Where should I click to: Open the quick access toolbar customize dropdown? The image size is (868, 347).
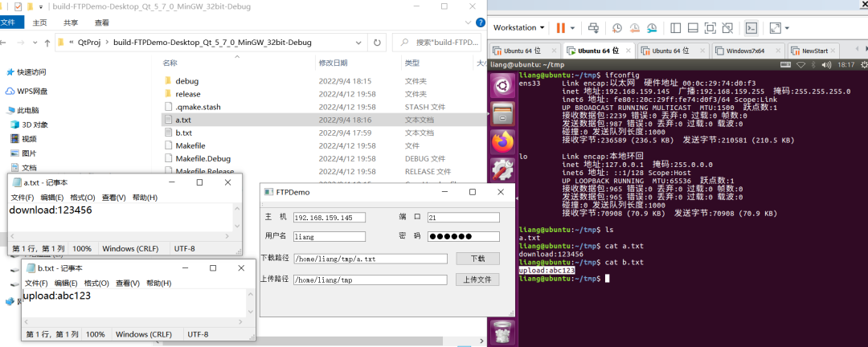point(41,7)
